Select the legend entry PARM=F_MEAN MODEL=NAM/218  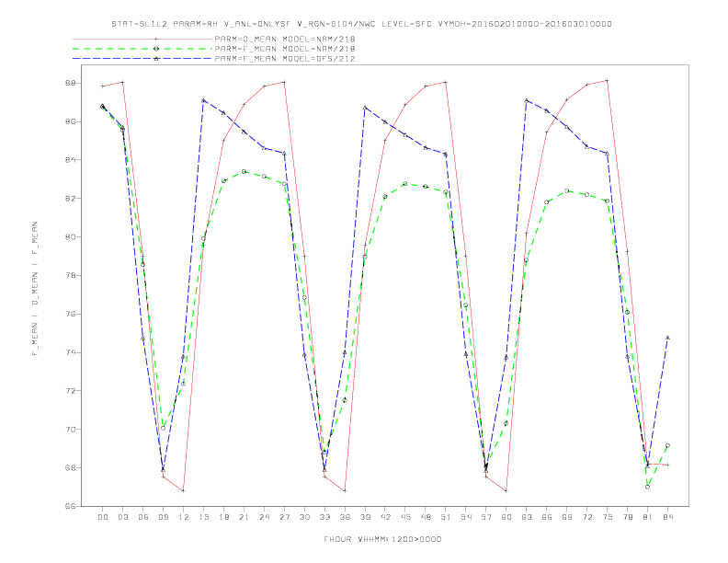tap(285, 49)
